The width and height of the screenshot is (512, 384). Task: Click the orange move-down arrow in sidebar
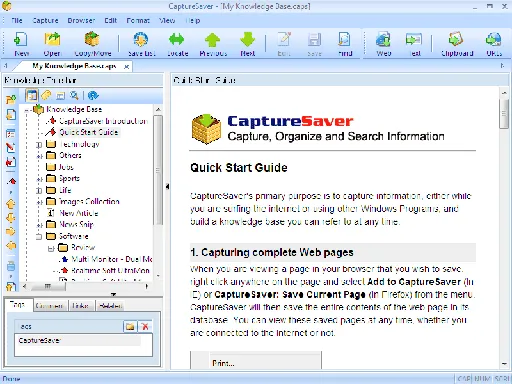pos(11,218)
